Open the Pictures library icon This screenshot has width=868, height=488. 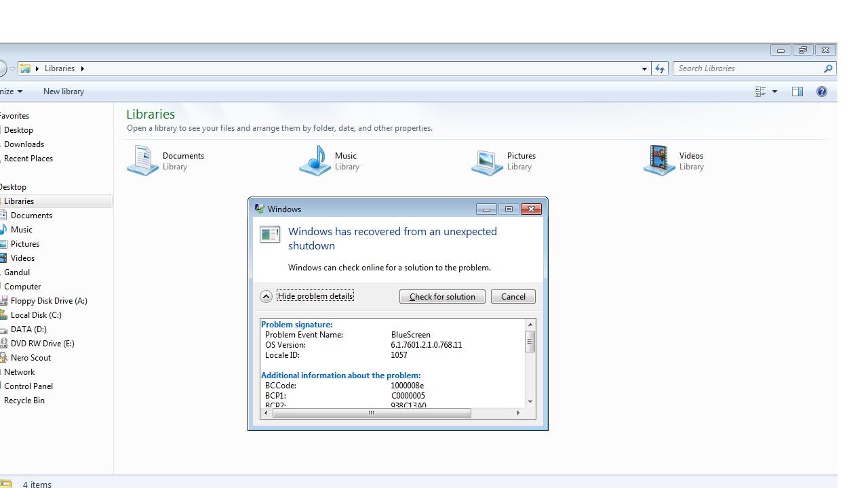coord(488,161)
